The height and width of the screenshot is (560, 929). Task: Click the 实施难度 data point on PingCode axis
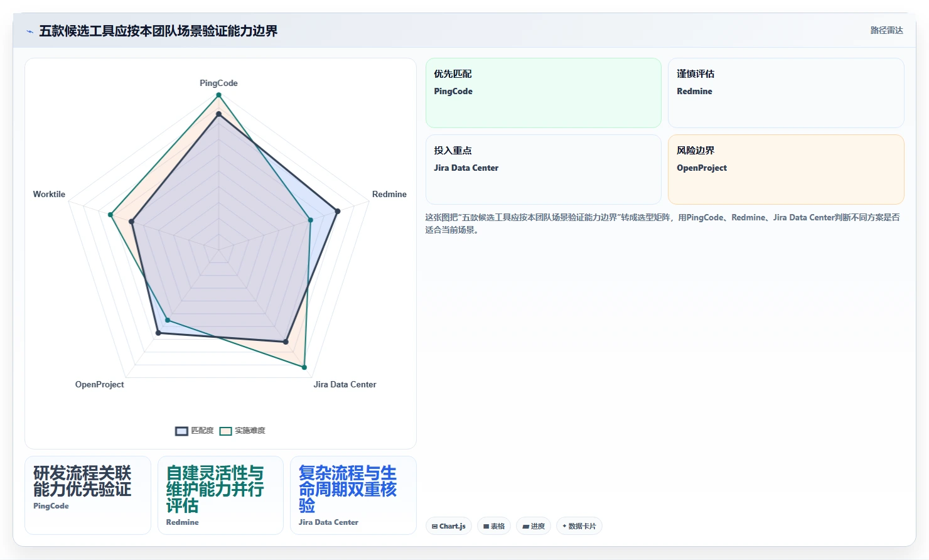tap(218, 95)
